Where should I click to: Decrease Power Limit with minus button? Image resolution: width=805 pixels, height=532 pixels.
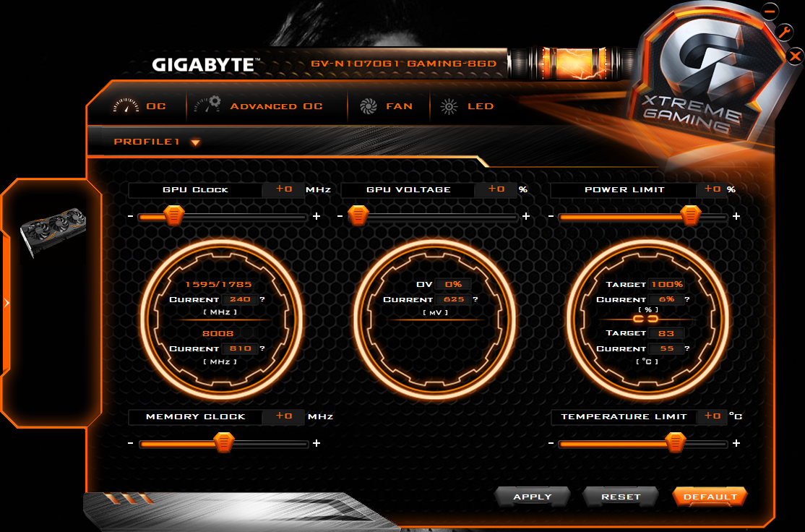[x=551, y=216]
